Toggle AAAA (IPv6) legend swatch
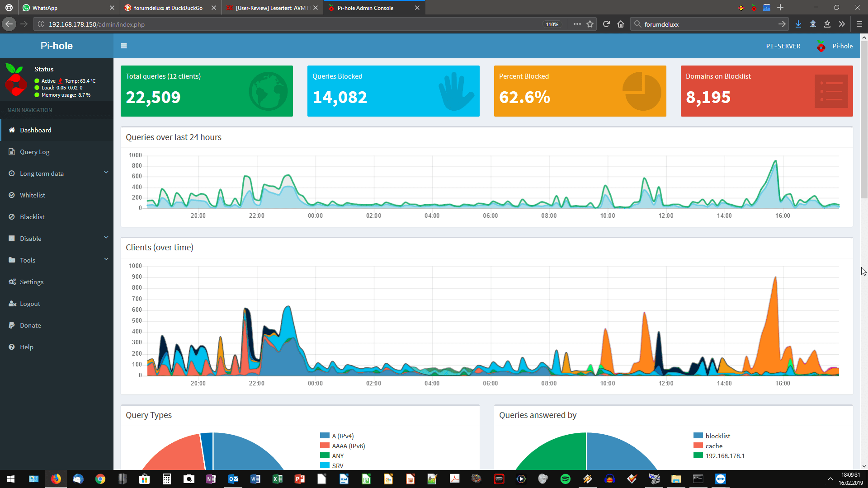 coord(325,446)
